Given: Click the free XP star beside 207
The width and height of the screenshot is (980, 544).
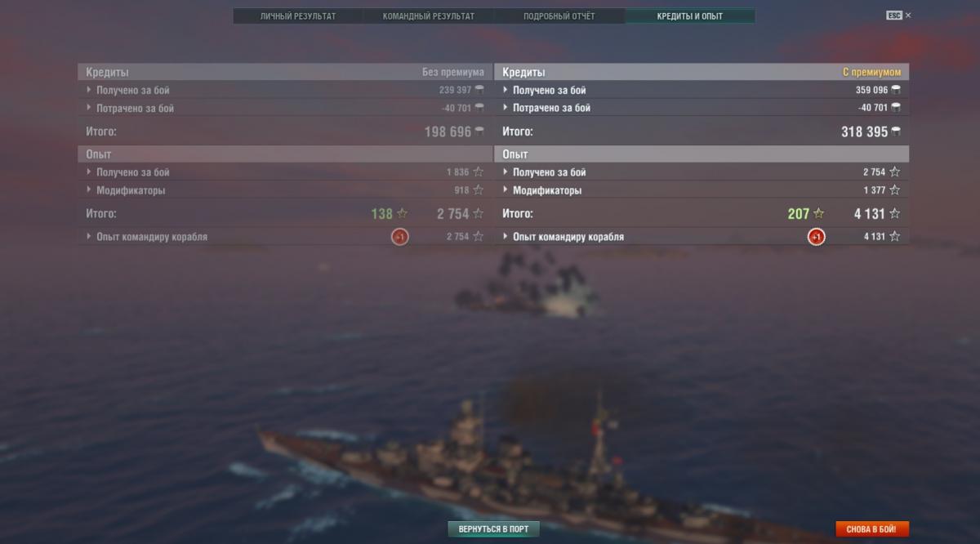Looking at the screenshot, I should 818,214.
